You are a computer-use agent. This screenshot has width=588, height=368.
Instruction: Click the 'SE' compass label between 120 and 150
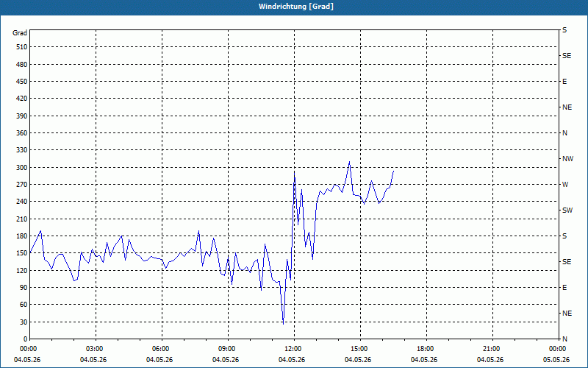click(567, 262)
